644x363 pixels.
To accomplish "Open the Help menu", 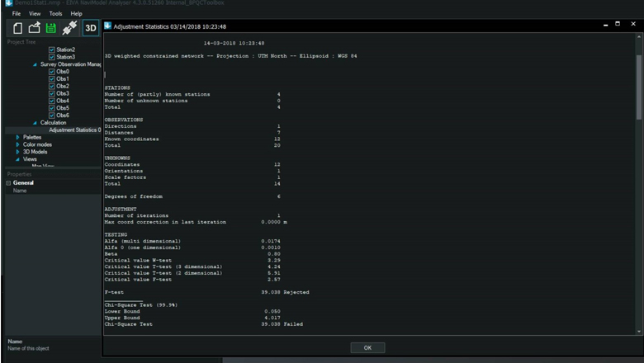I will point(76,13).
